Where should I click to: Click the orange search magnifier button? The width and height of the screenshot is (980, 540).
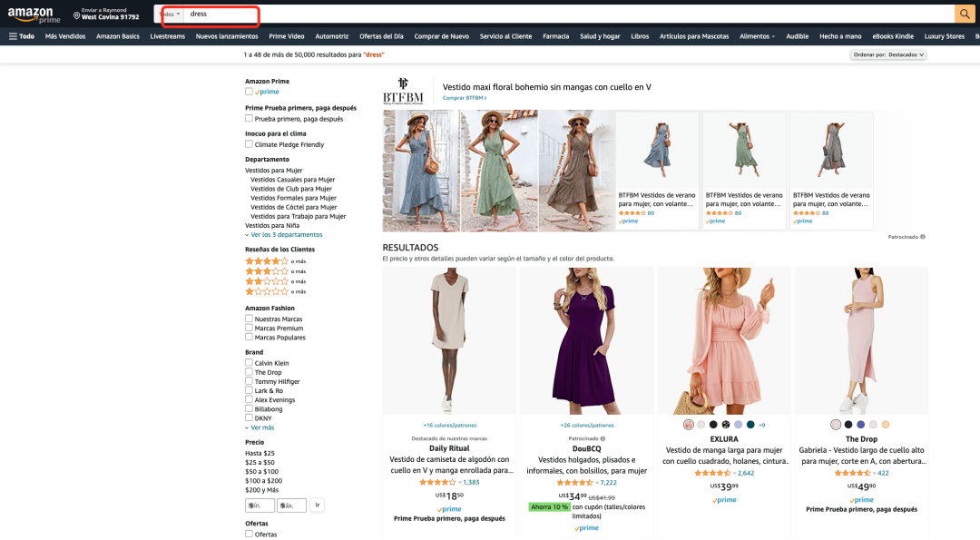965,14
